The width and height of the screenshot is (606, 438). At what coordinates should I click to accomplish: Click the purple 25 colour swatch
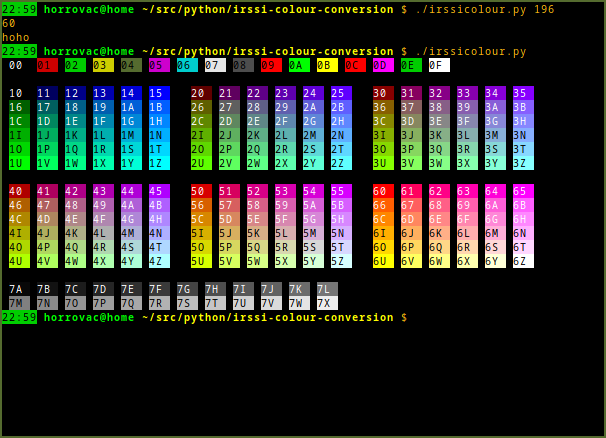point(339,93)
